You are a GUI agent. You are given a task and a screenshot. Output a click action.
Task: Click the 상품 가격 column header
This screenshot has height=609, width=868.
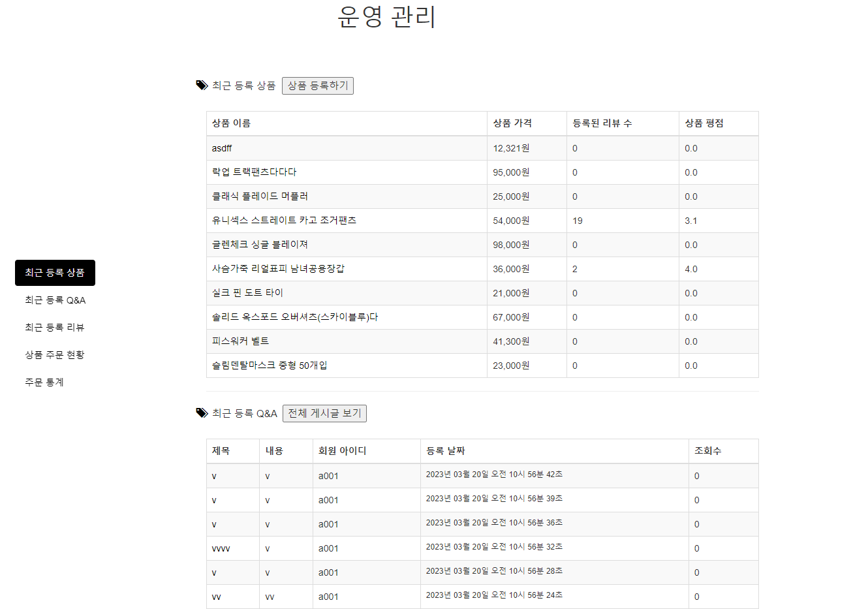(513, 123)
